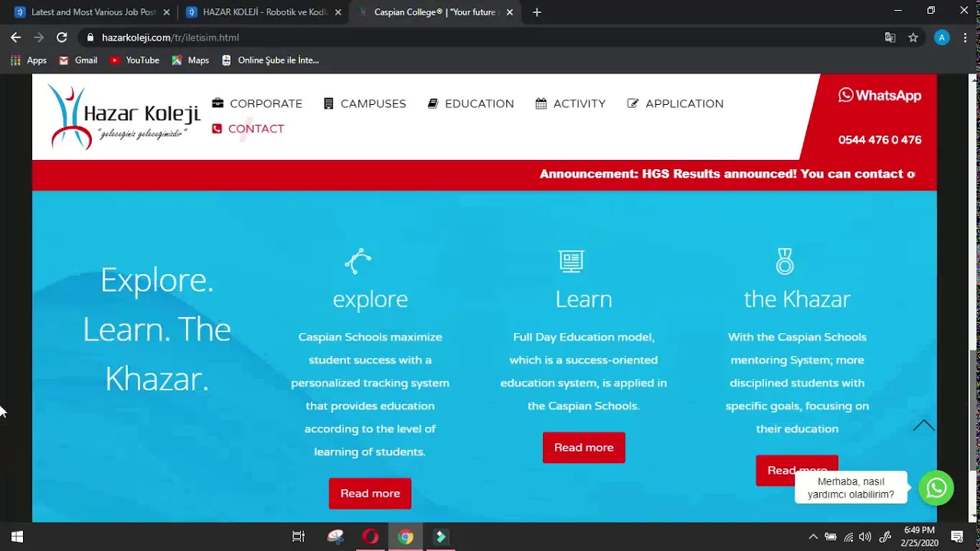Click the 'Learn' heading

(583, 298)
